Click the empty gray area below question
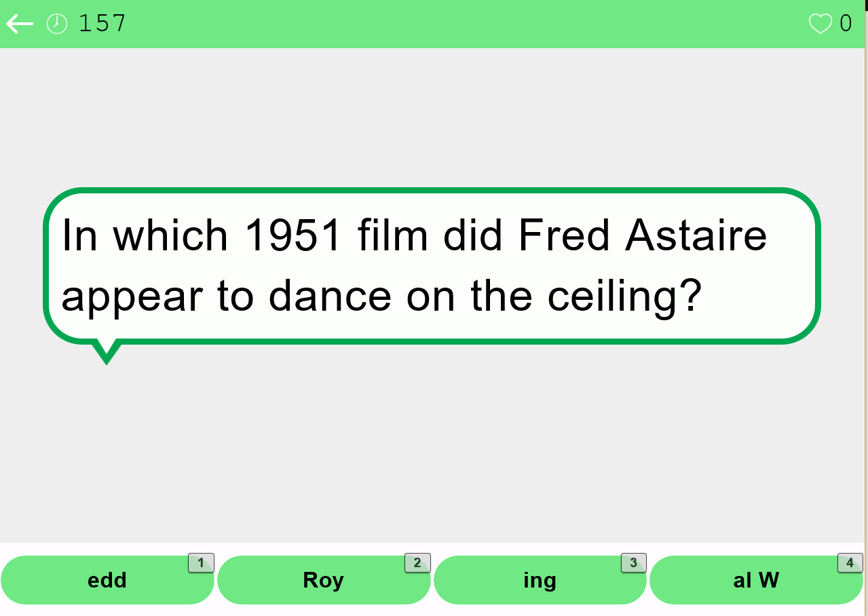The height and width of the screenshot is (616, 868). pyautogui.click(x=434, y=448)
